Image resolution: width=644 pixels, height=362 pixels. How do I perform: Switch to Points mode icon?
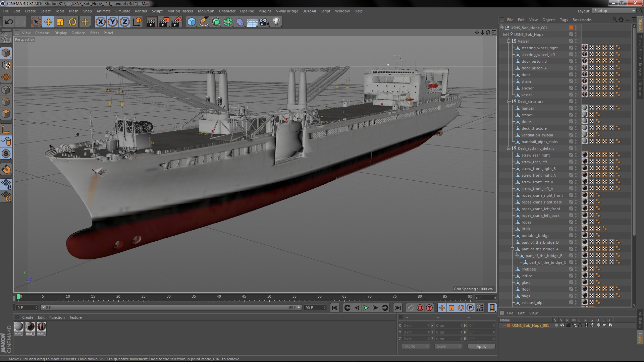coord(6,90)
